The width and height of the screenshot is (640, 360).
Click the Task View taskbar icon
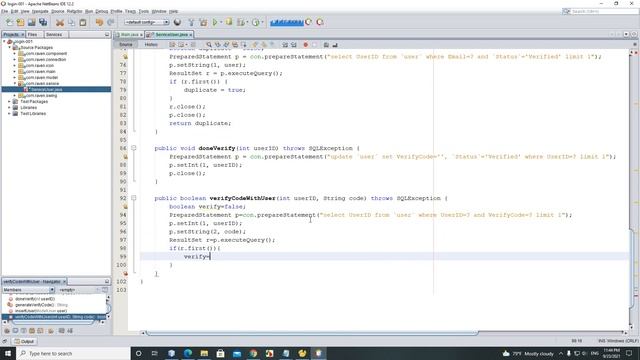[155, 353]
